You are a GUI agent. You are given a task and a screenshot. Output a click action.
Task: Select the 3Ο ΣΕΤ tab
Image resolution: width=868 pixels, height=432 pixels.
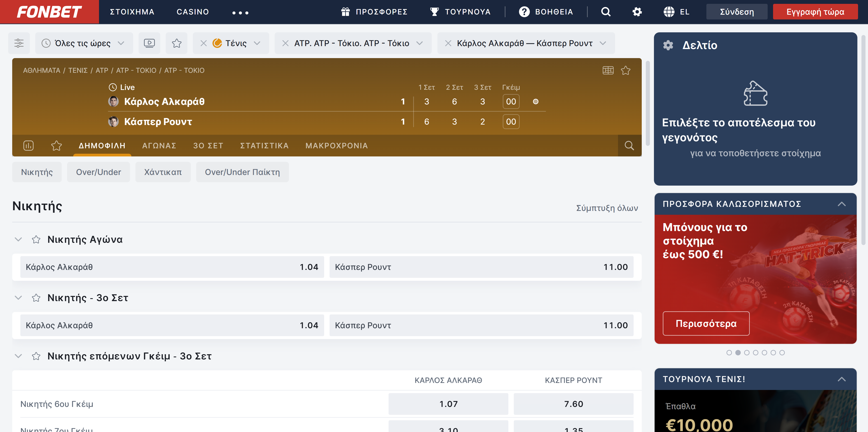pyautogui.click(x=208, y=146)
